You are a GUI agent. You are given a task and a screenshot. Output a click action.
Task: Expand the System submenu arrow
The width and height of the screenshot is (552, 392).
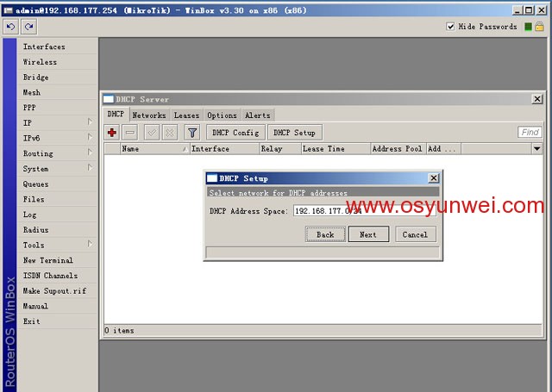click(x=90, y=168)
